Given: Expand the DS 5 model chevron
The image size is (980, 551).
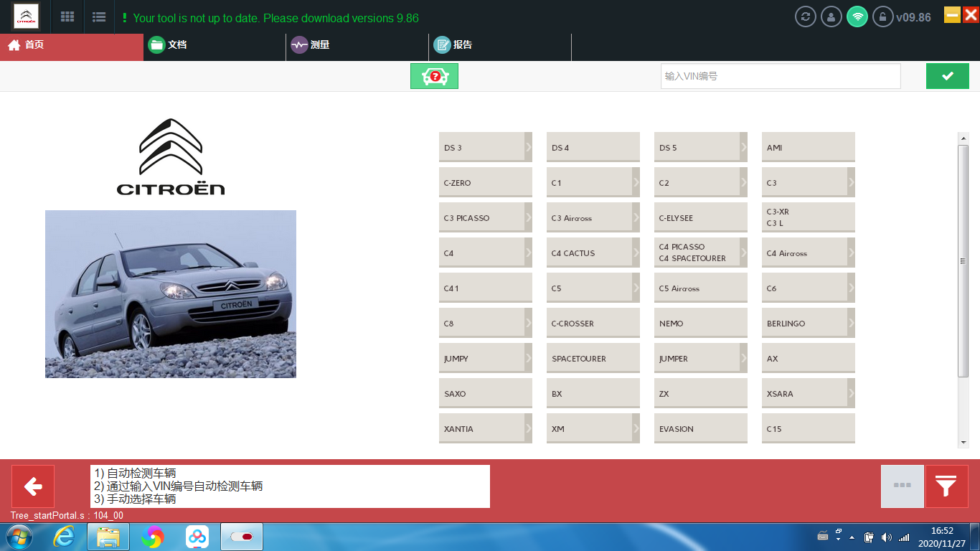Looking at the screenshot, I should pos(743,147).
